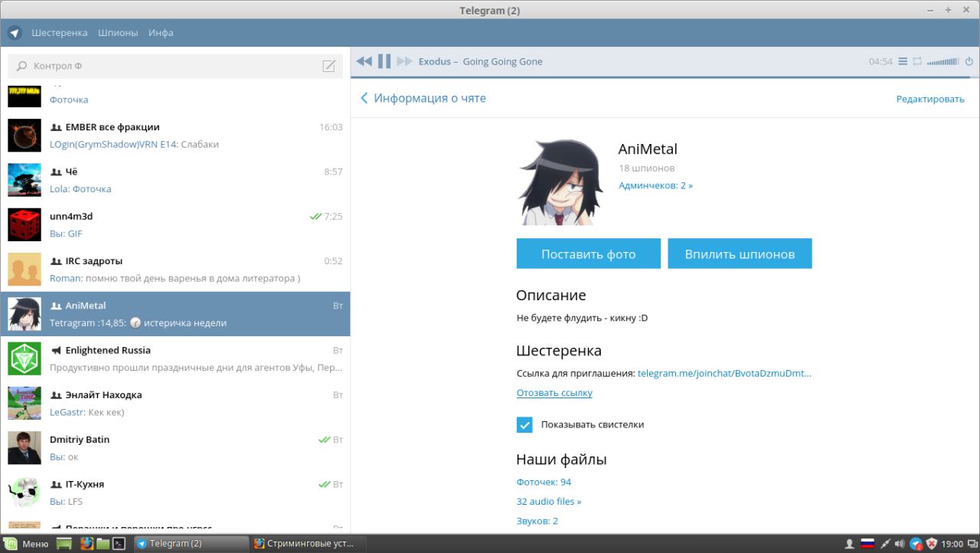This screenshot has height=553, width=980.
Task: Click the compose new message pencil icon
Action: coord(329,66)
